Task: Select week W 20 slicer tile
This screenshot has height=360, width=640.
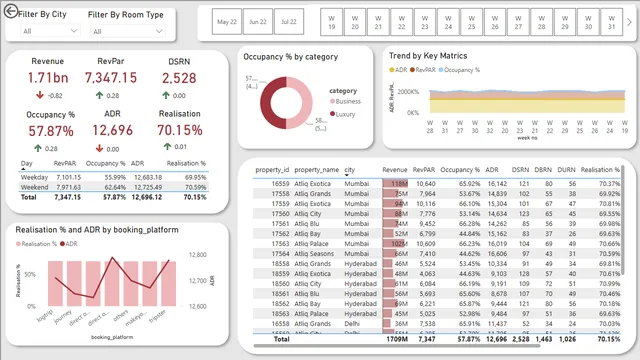Action: click(x=355, y=22)
